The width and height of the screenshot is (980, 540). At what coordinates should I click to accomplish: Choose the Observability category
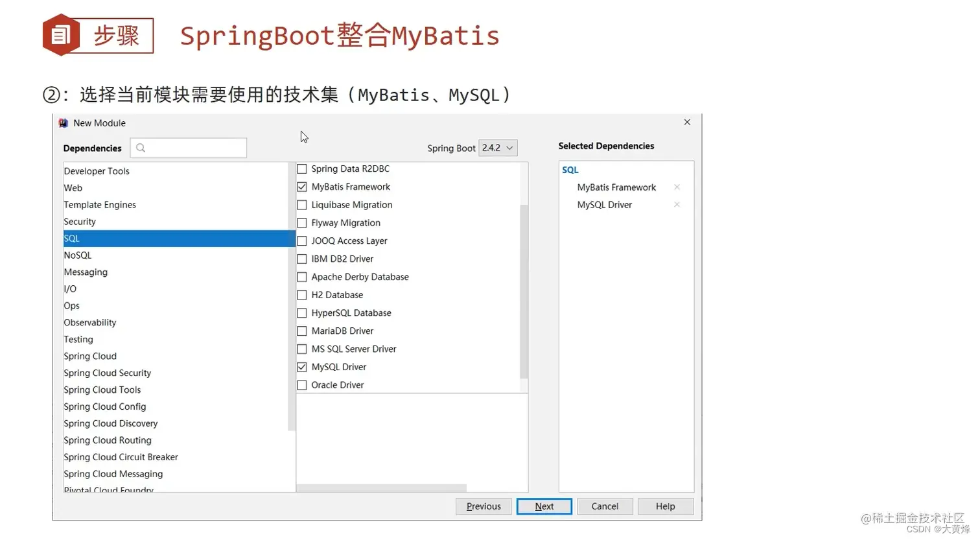[x=175, y=323]
